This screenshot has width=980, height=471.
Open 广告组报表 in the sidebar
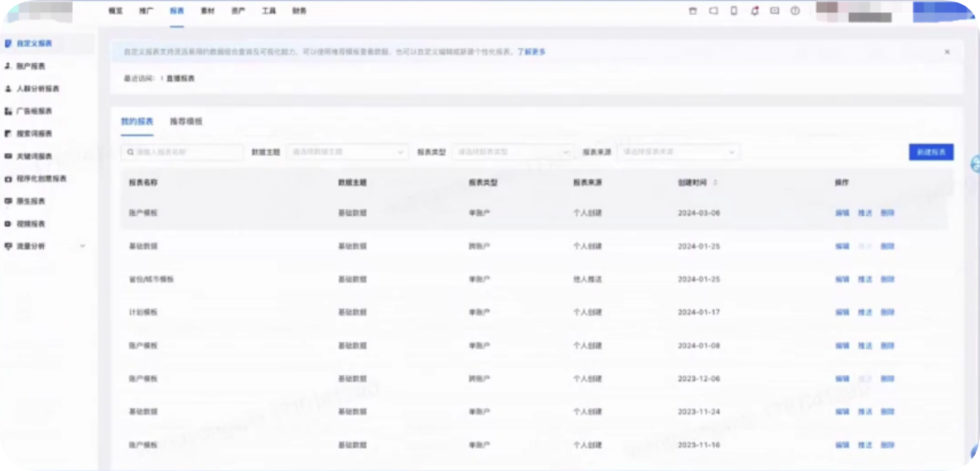point(34,111)
